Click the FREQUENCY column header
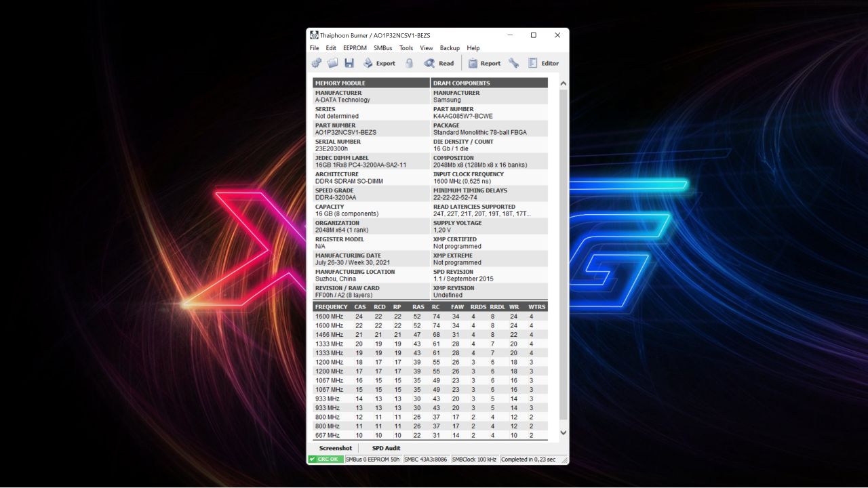Viewport: 868px width, 488px height. [332, 307]
